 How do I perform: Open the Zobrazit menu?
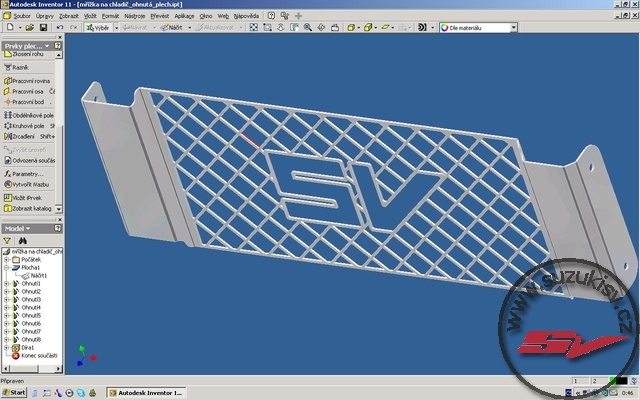click(69, 16)
